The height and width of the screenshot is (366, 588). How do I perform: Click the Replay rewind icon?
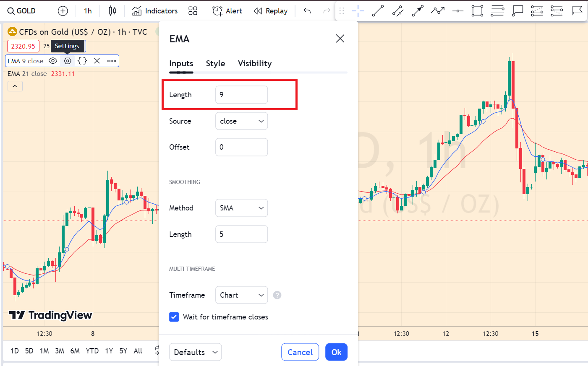(x=258, y=11)
